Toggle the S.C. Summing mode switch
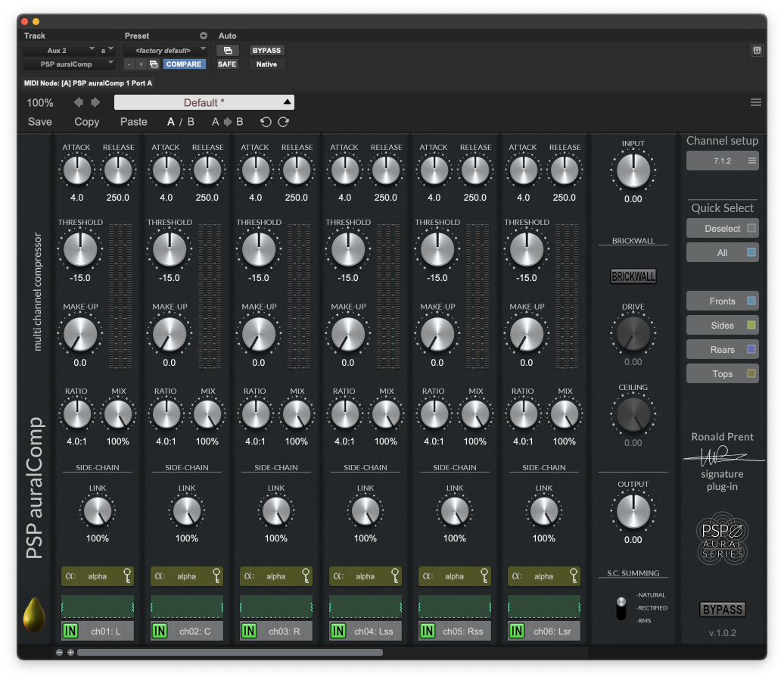784x680 pixels. coord(621,609)
